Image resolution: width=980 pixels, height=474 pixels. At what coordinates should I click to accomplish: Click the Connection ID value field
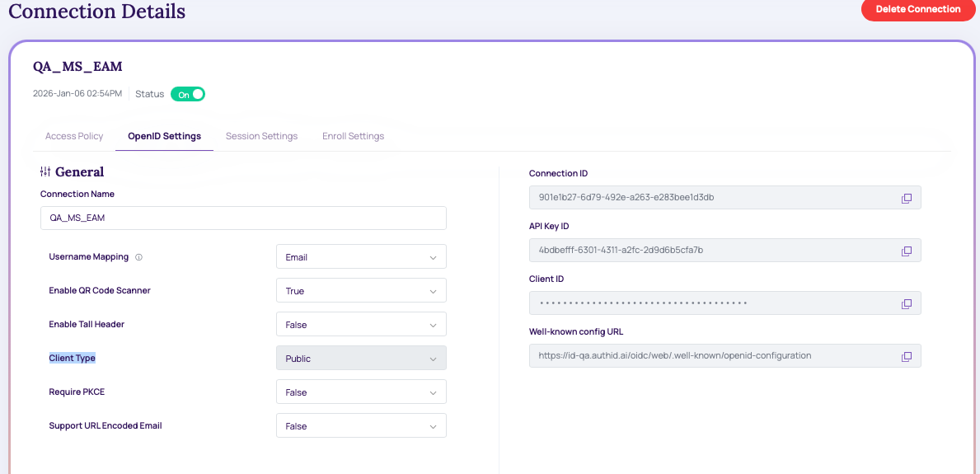pos(725,198)
